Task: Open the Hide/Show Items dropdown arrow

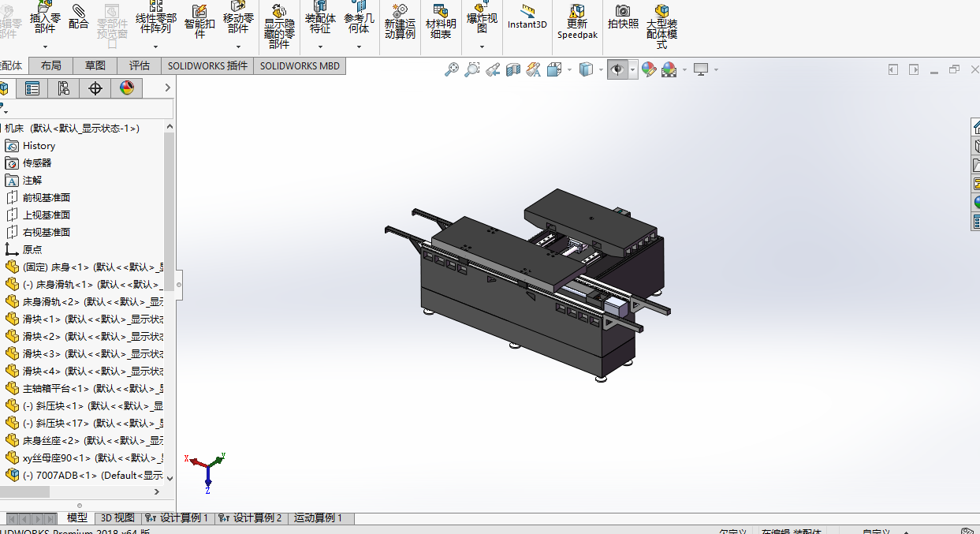Action: tap(633, 70)
